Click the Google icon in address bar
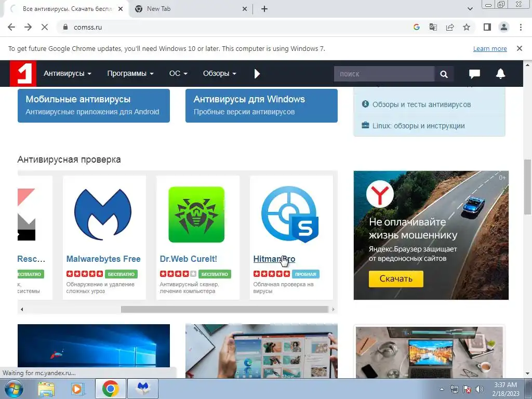This screenshot has height=399, width=532. tap(416, 27)
